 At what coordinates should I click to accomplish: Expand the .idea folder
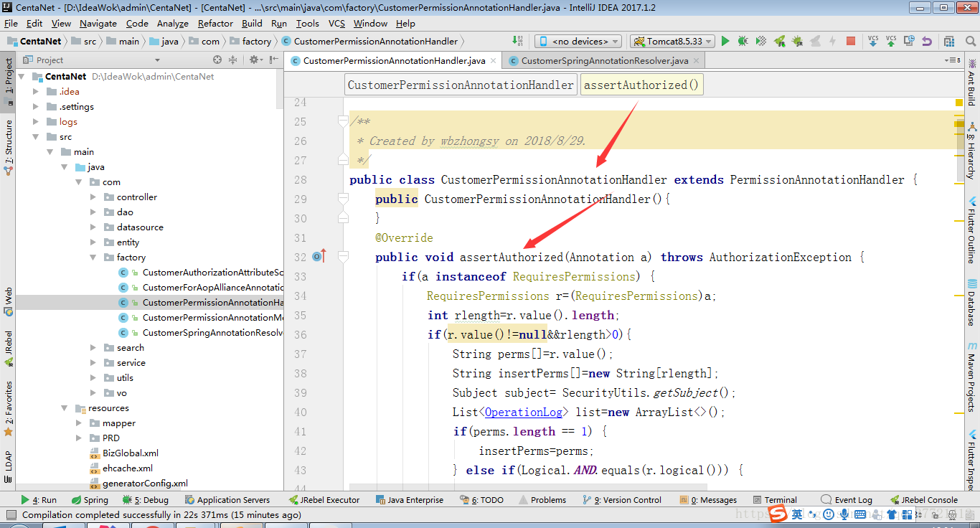[36, 91]
